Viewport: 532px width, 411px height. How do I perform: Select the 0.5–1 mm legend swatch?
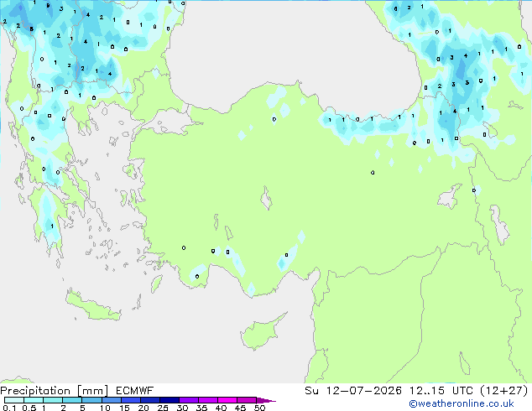pos(34,400)
